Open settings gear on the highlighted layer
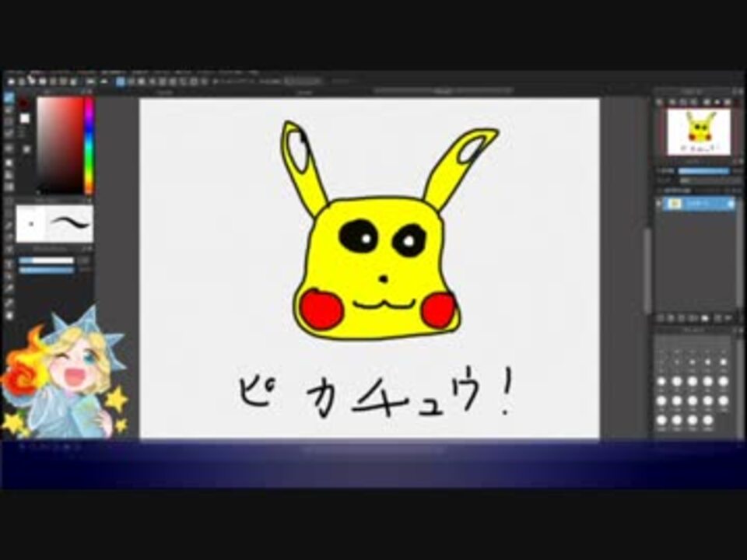The height and width of the screenshot is (560, 747). tap(731, 204)
